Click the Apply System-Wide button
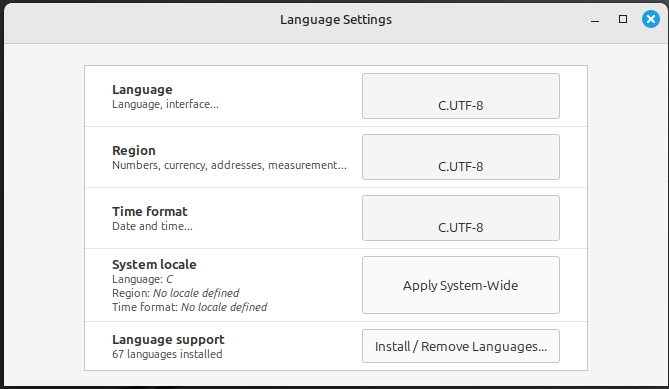This screenshot has height=389, width=669. (x=461, y=285)
